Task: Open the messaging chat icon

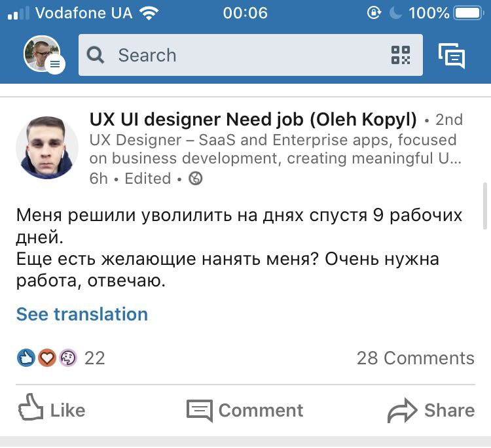Action: pos(452,56)
